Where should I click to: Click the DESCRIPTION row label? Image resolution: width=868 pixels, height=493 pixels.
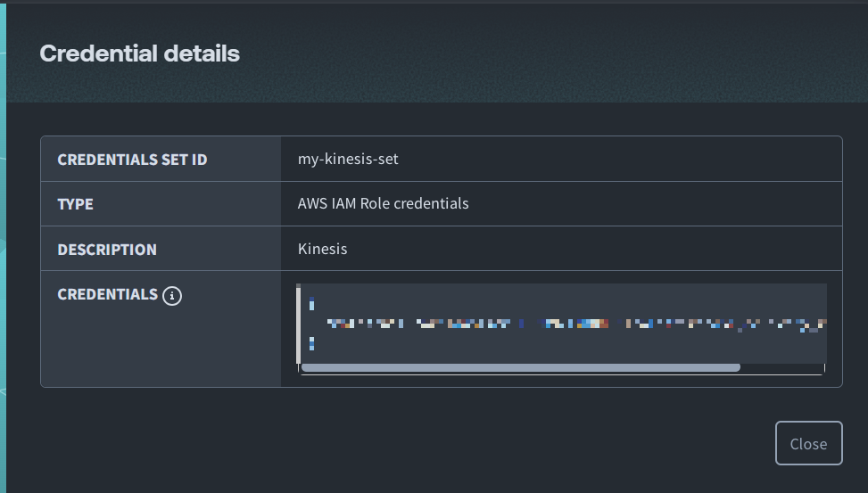(107, 250)
